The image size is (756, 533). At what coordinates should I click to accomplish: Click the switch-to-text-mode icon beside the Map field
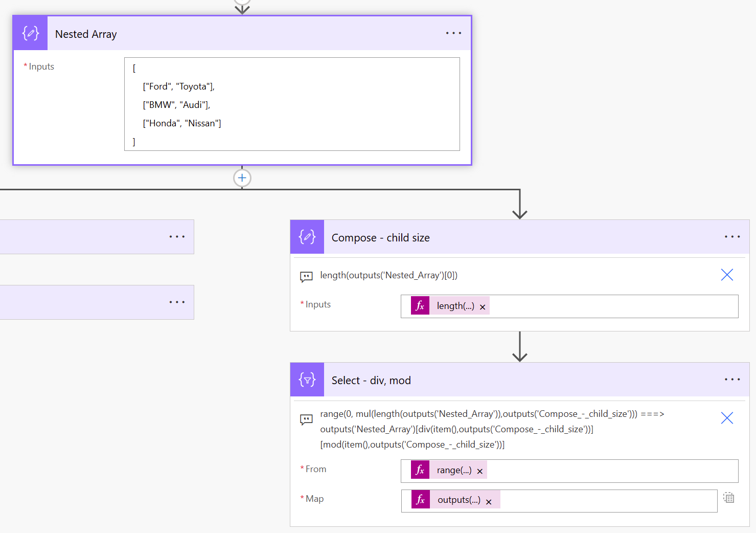click(728, 497)
